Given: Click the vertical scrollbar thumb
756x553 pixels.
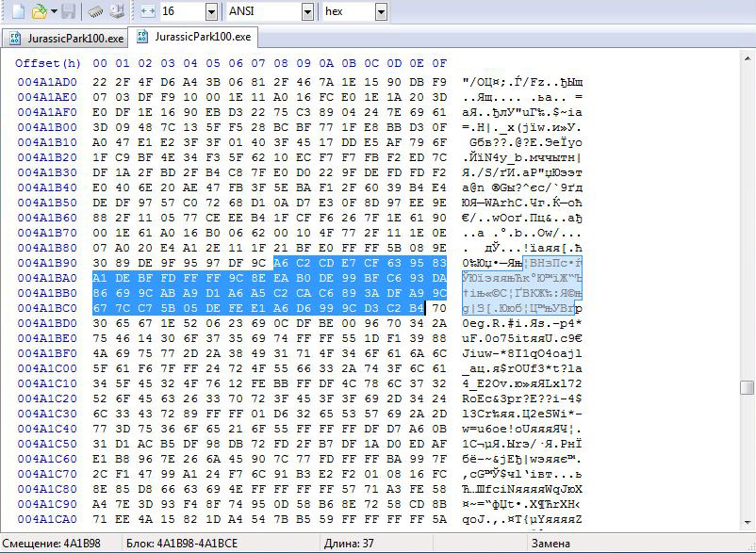Looking at the screenshot, I should 748,387.
